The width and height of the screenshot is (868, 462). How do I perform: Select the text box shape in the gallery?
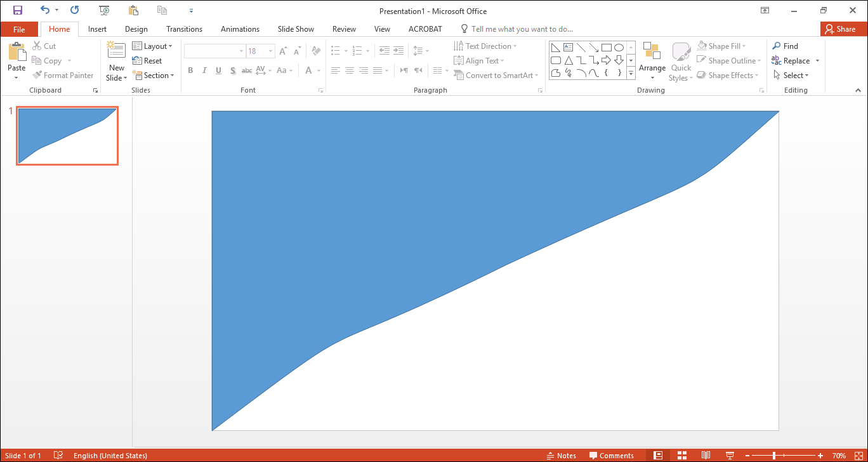click(568, 48)
